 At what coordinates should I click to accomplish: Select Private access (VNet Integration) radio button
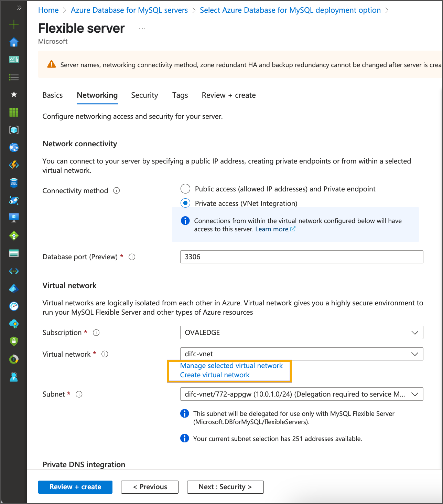coord(185,203)
